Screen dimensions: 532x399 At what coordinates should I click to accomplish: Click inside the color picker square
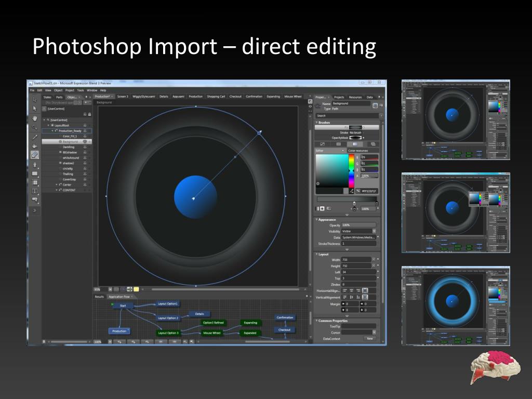(332, 170)
